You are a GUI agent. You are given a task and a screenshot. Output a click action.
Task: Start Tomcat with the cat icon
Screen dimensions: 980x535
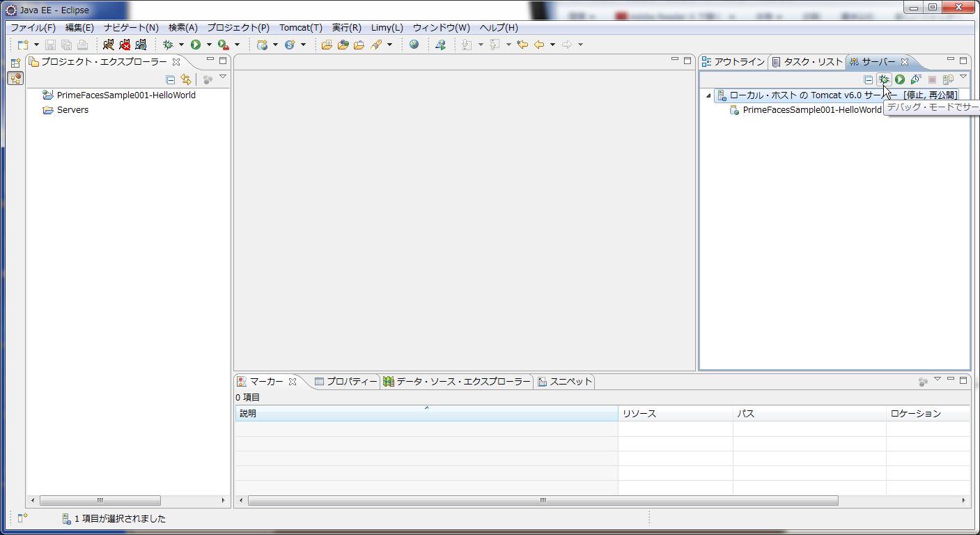108,45
